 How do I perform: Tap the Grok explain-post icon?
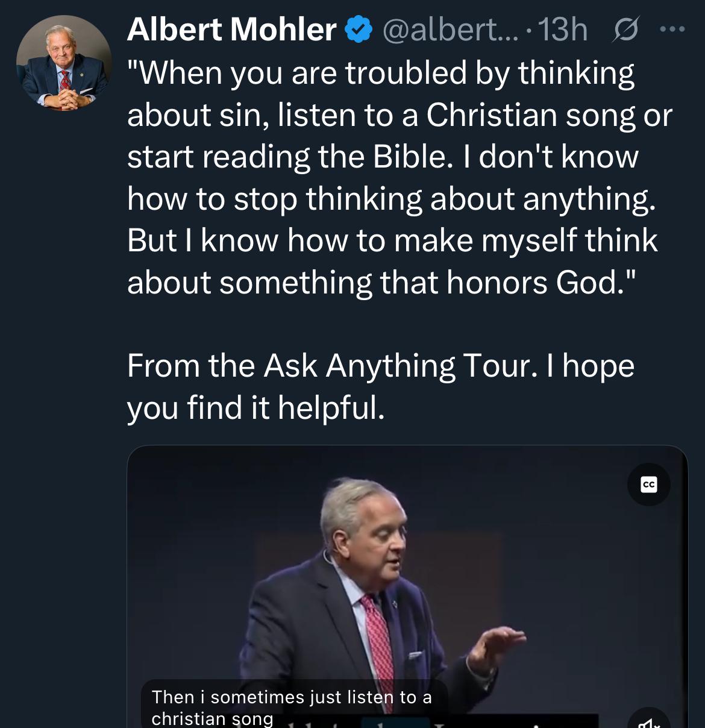coord(625,30)
